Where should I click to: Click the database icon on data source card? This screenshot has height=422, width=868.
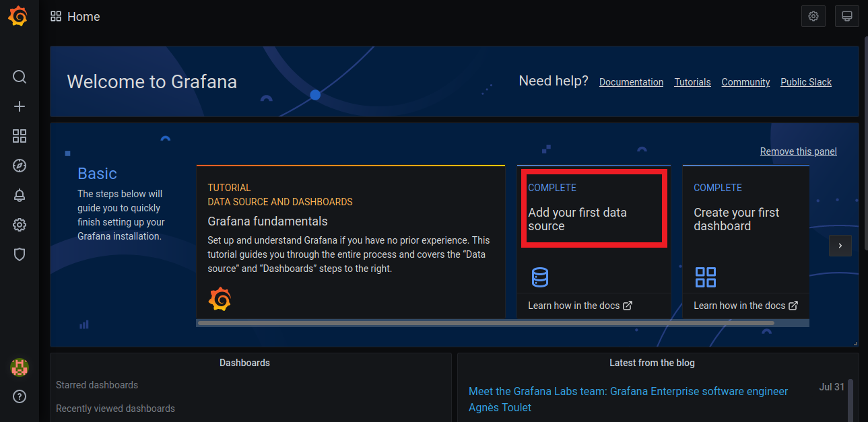tap(540, 277)
